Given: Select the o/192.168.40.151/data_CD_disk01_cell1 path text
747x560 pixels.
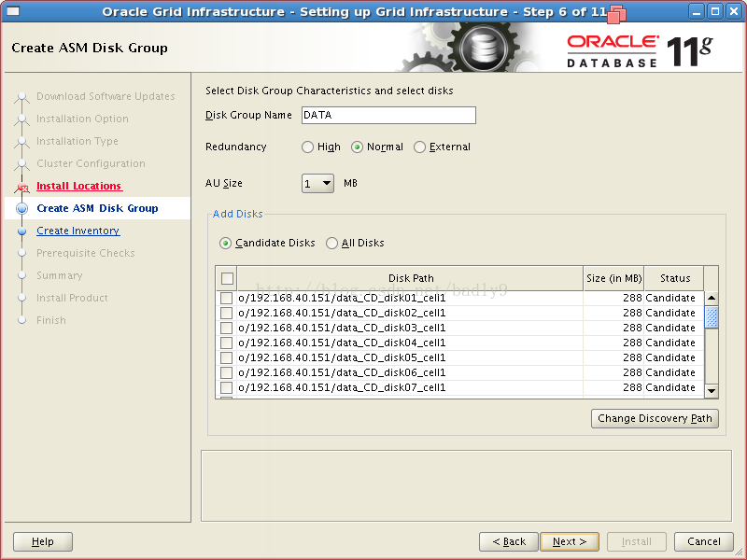Looking at the screenshot, I should (x=342, y=298).
